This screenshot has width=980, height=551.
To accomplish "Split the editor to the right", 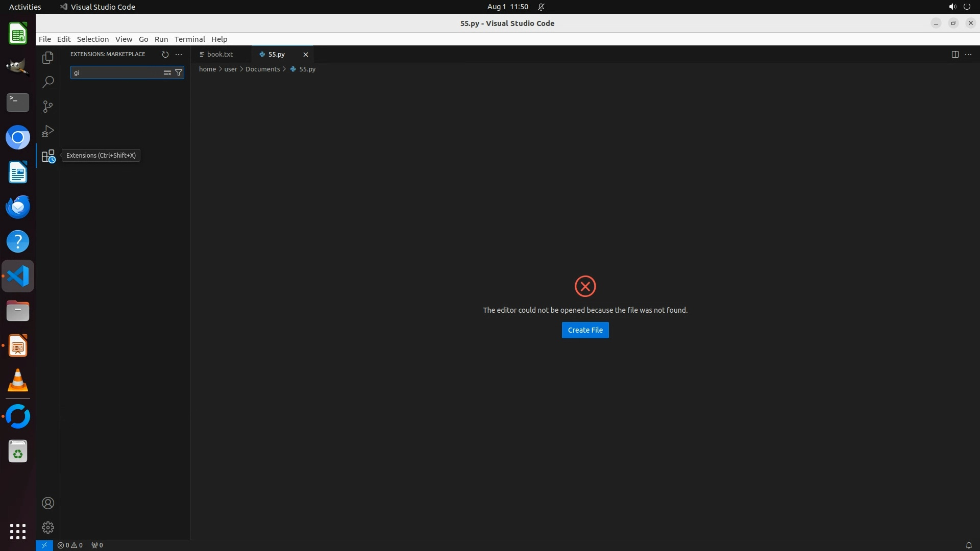I will point(955,54).
